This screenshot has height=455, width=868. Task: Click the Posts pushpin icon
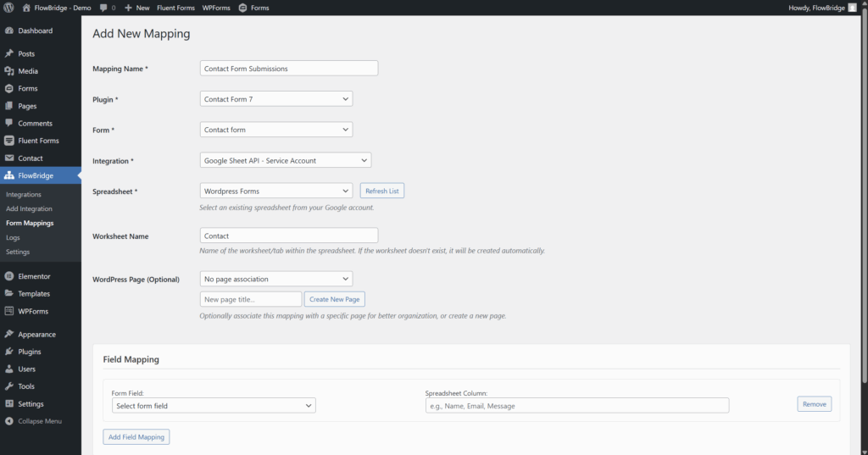(8, 53)
